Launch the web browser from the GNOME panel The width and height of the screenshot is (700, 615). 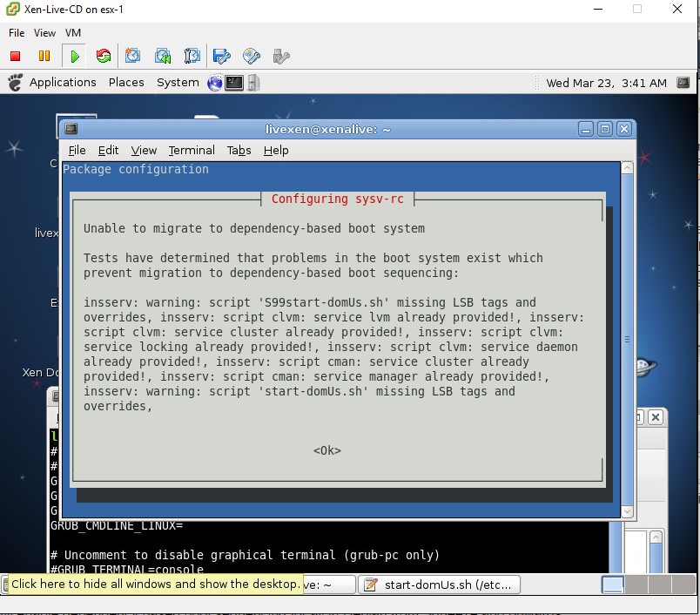215,83
